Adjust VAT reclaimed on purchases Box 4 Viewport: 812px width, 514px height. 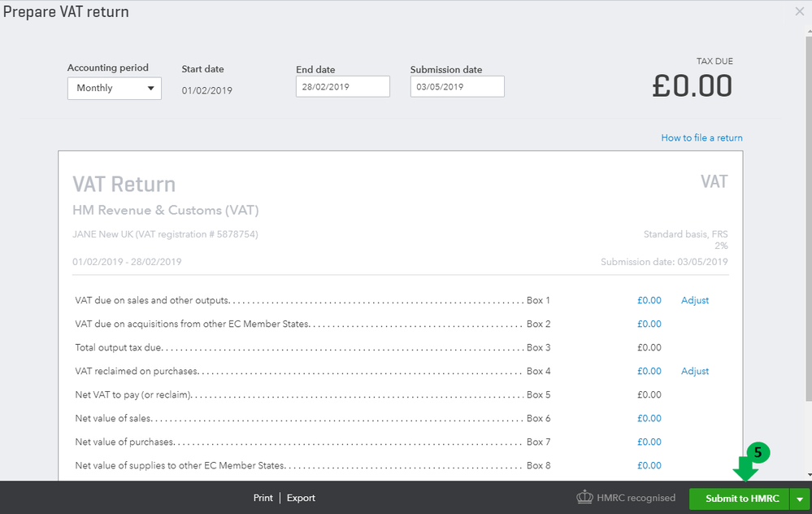pyautogui.click(x=694, y=371)
